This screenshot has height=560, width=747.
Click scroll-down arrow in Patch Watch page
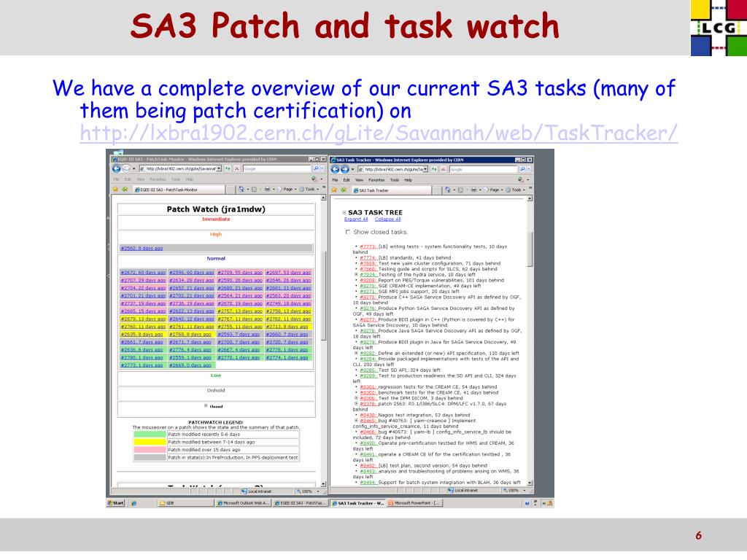point(323,484)
